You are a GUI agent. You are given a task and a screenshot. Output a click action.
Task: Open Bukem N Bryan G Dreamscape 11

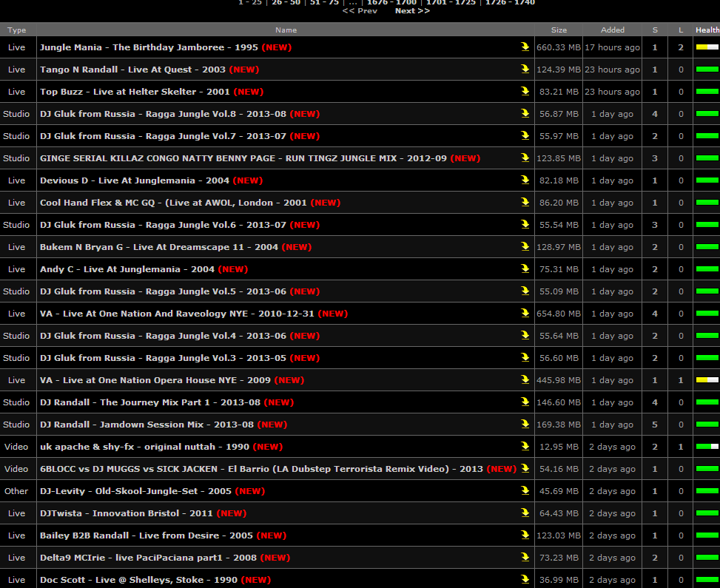159,247
